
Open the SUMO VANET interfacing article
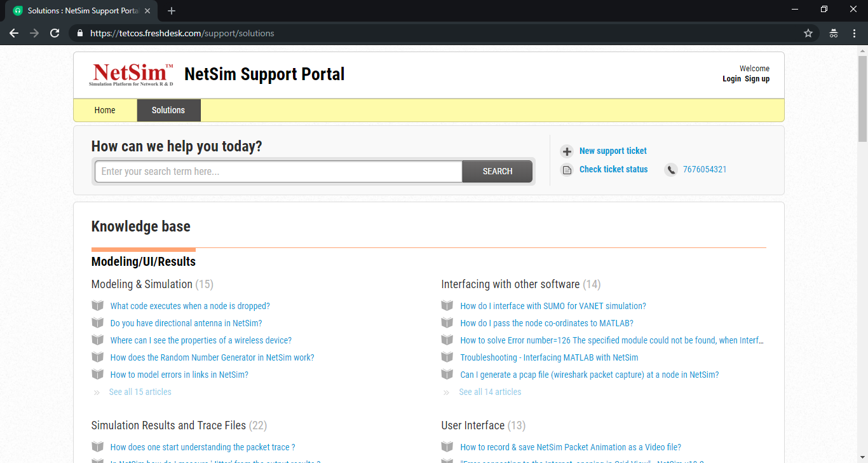(553, 305)
